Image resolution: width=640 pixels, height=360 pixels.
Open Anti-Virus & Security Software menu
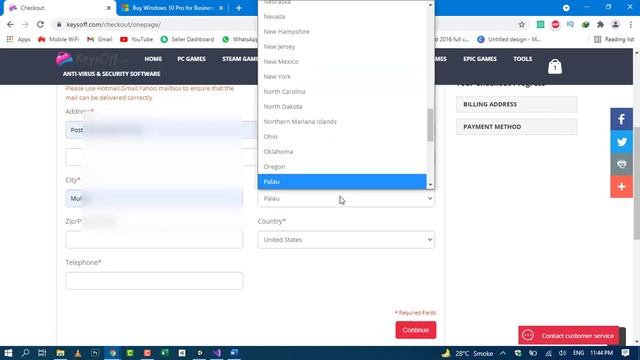(111, 74)
